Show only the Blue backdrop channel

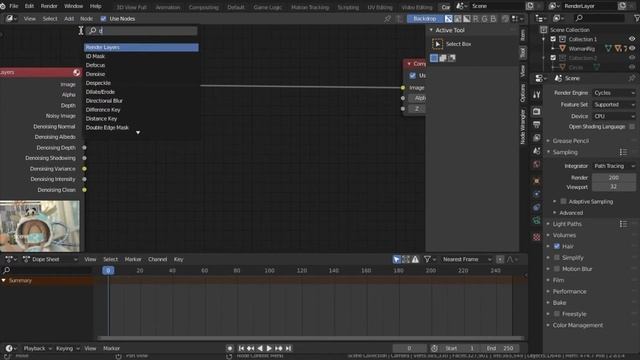click(x=493, y=19)
